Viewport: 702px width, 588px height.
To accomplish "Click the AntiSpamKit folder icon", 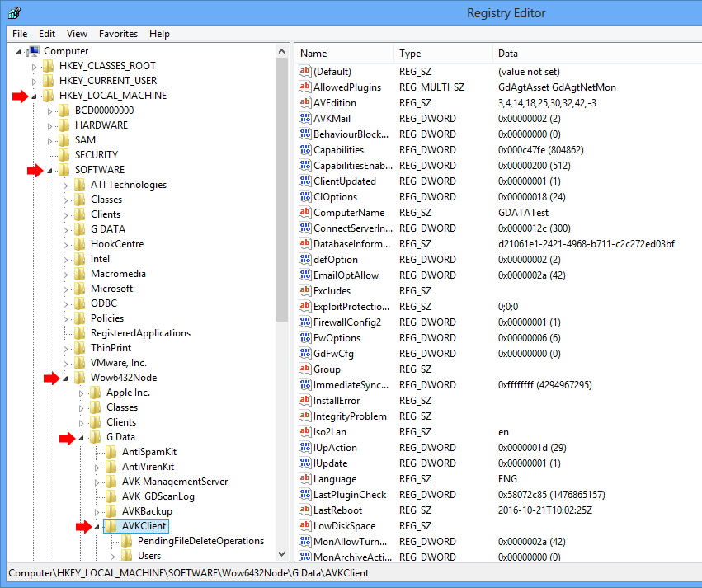I will (111, 452).
